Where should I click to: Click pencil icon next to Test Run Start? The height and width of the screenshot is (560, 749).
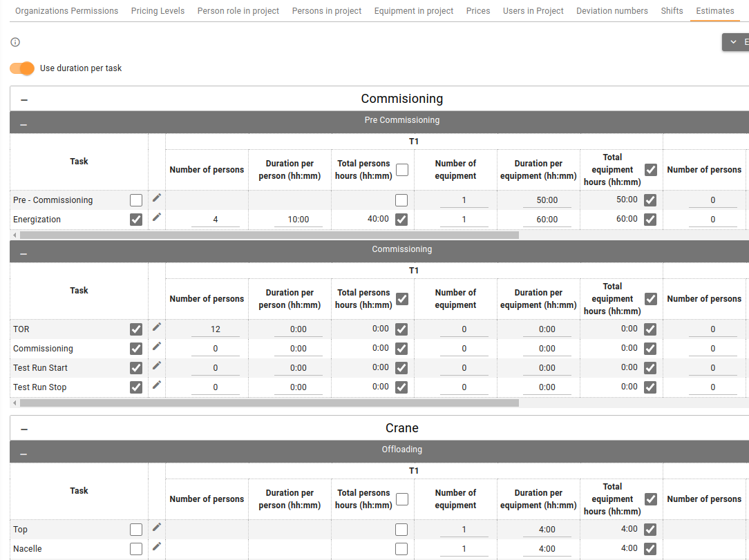[157, 366]
